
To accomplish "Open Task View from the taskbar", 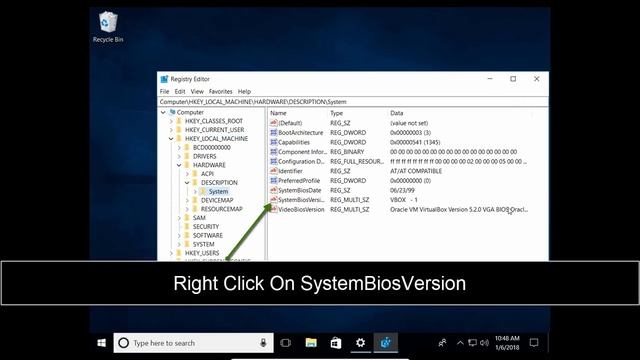I will [x=286, y=343].
